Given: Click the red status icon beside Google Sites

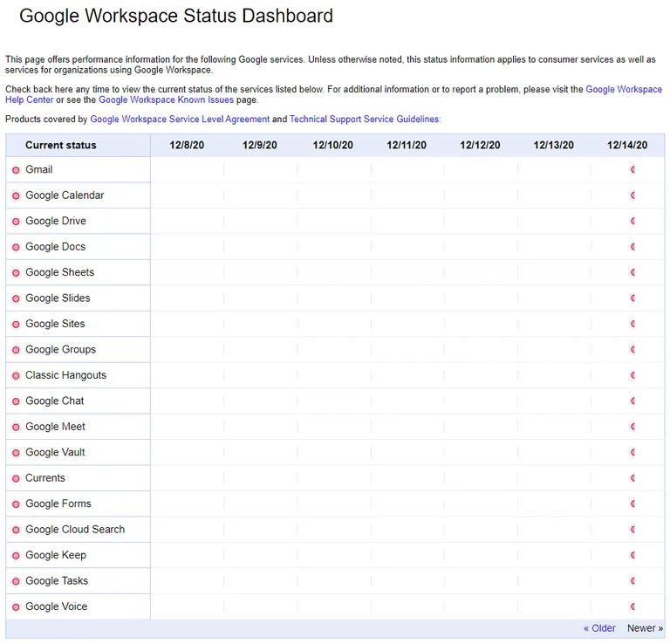Looking at the screenshot, I should coord(16,325).
